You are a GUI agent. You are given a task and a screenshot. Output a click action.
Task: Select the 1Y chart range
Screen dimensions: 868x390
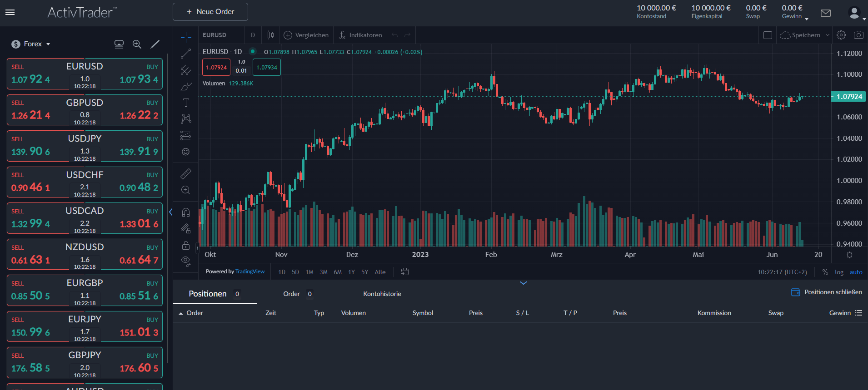click(x=351, y=272)
